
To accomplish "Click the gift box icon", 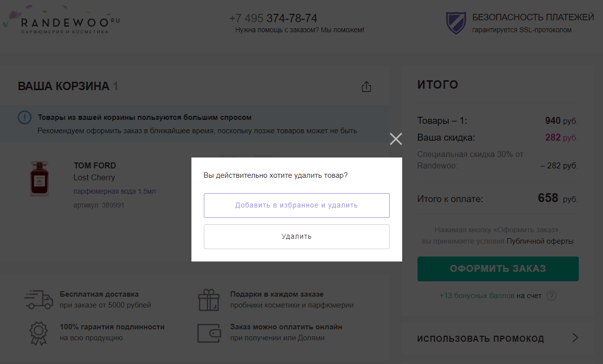I will click(x=208, y=300).
